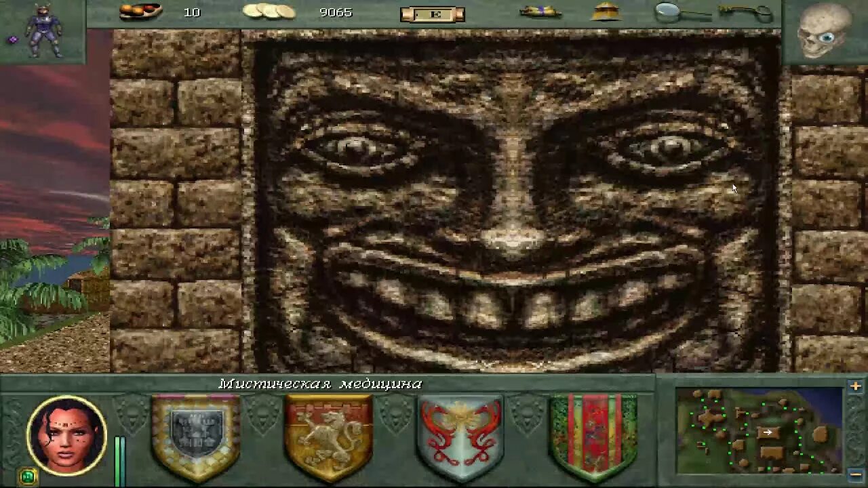This screenshot has width=868, height=488.
Task: Select the female character portrait
Action: click(66, 435)
